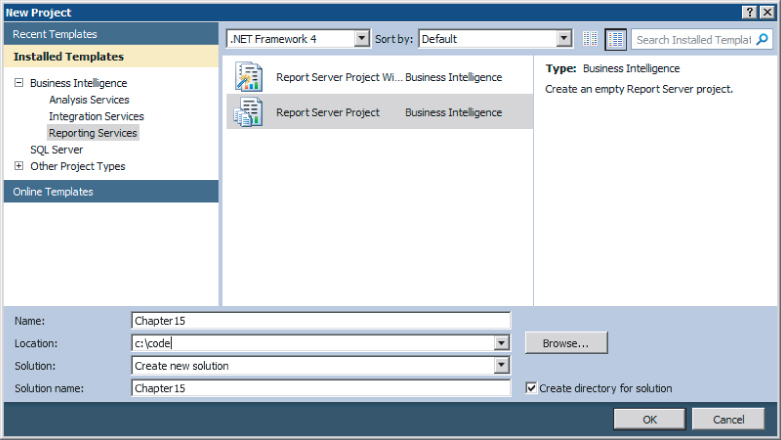Open the Location path dropdown arrow

click(x=502, y=343)
